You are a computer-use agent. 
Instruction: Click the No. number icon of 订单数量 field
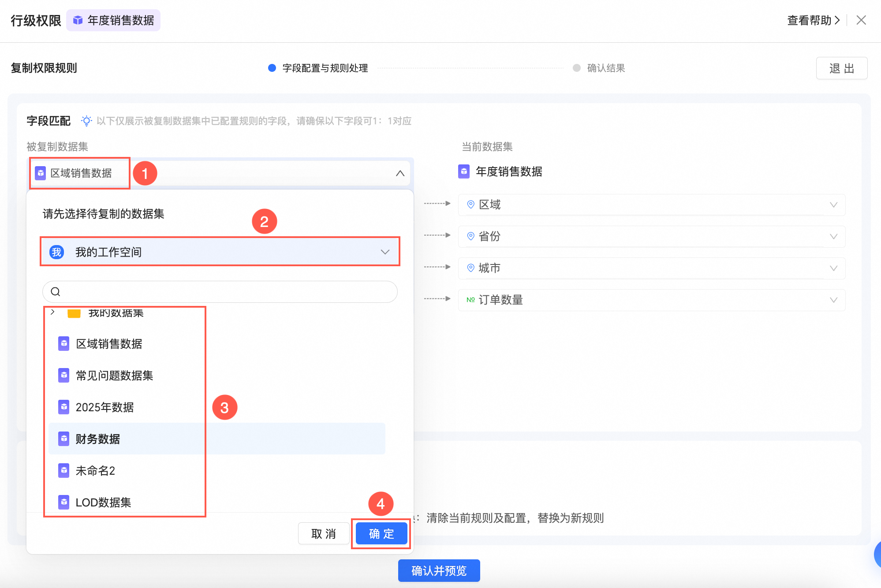coord(470,300)
